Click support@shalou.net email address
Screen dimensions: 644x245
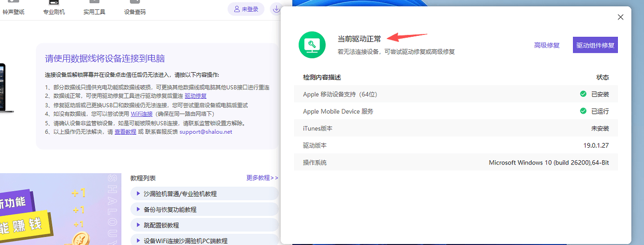click(206, 132)
